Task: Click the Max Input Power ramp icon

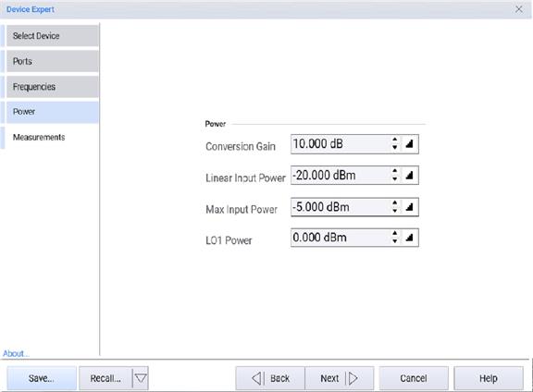Action: tap(409, 207)
